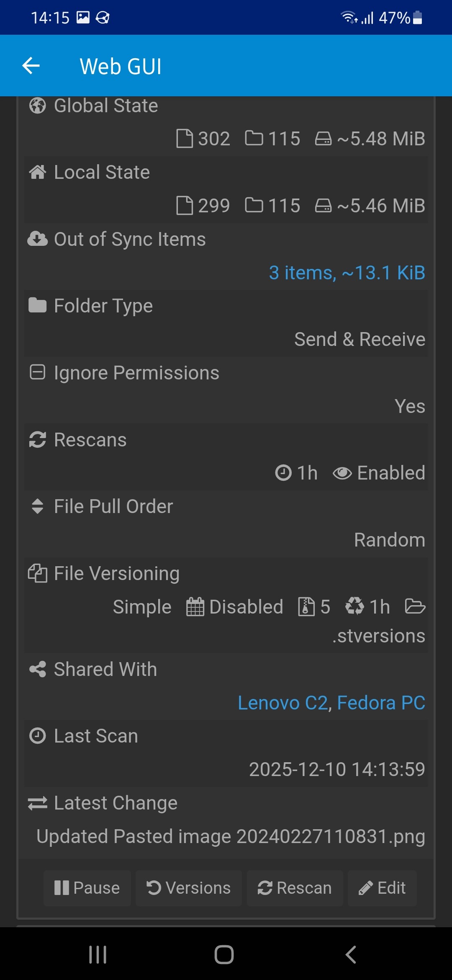Click the watcher eye icon beside Enabled
This screenshot has width=452, height=980.
[342, 473]
